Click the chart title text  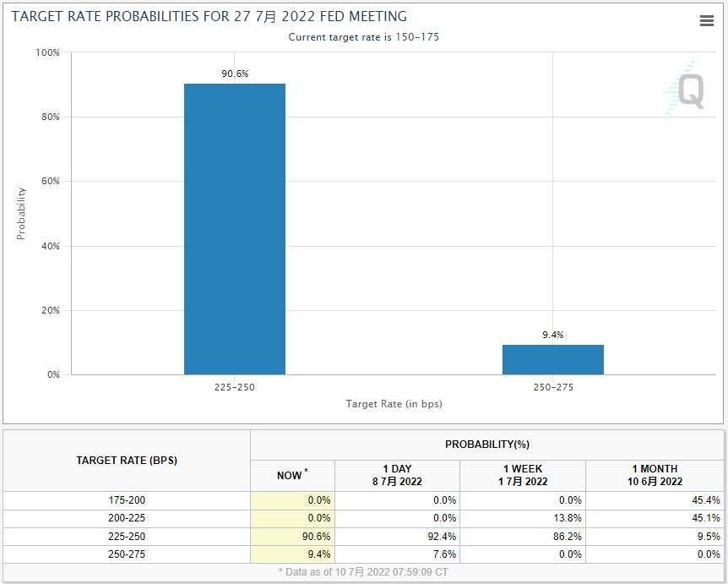[x=209, y=16]
